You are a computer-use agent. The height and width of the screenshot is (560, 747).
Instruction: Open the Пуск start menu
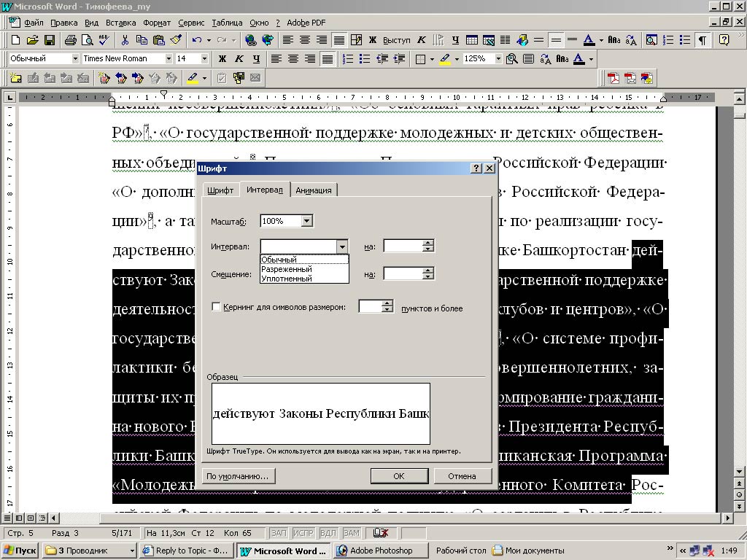tap(20, 551)
